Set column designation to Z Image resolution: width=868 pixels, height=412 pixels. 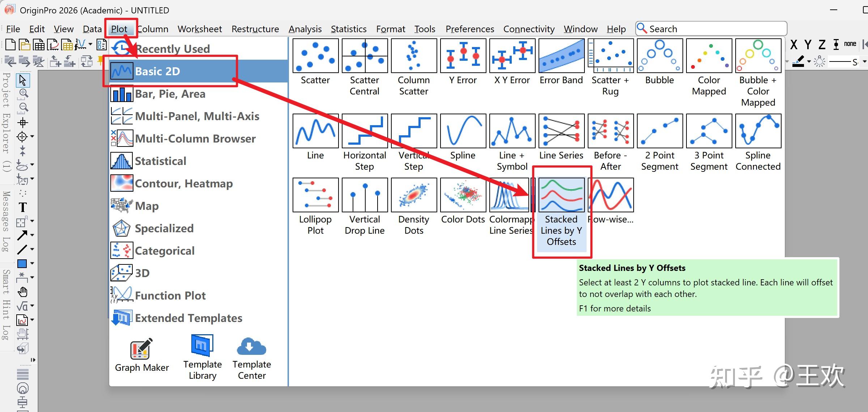coord(822,44)
